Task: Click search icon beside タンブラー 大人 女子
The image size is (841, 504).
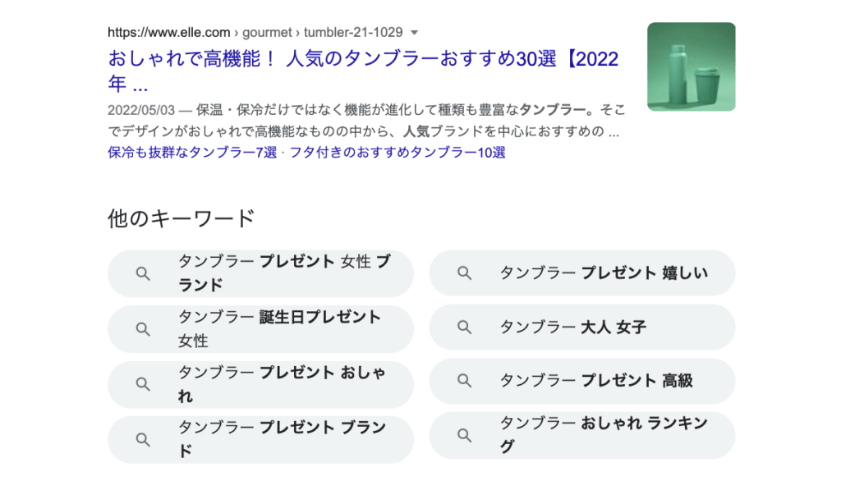Action: click(465, 328)
